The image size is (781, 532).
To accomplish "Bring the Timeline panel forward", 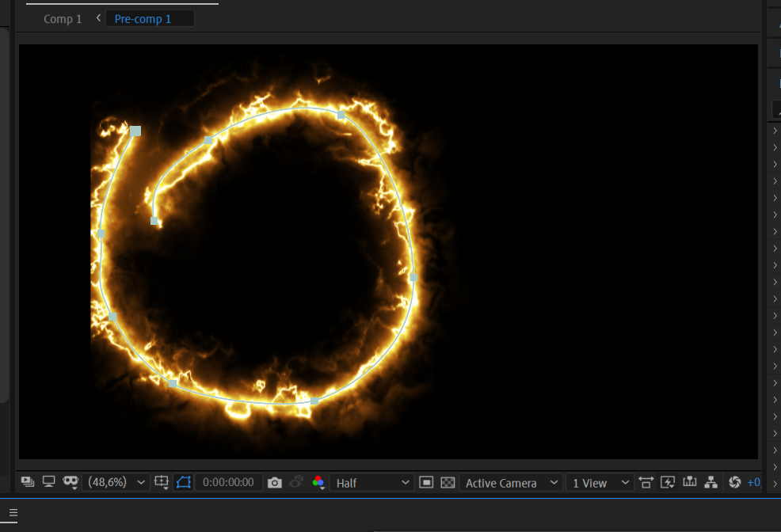I will click(x=689, y=481).
